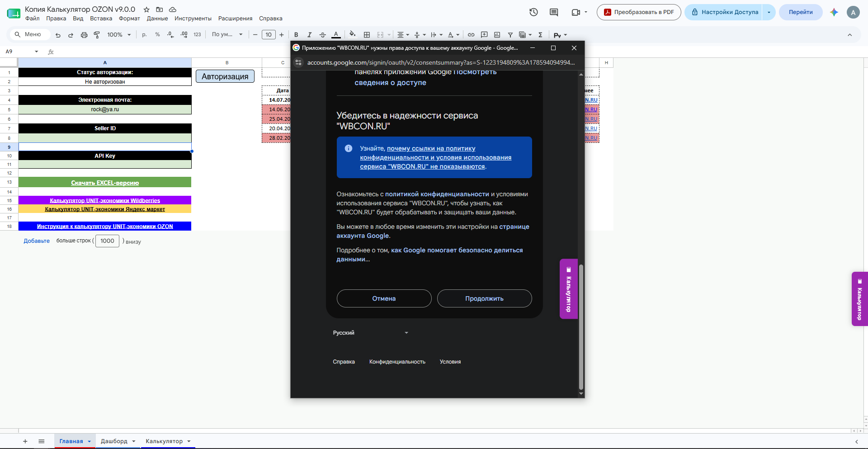
Task: Show the all sheets list
Action: pos(42,441)
